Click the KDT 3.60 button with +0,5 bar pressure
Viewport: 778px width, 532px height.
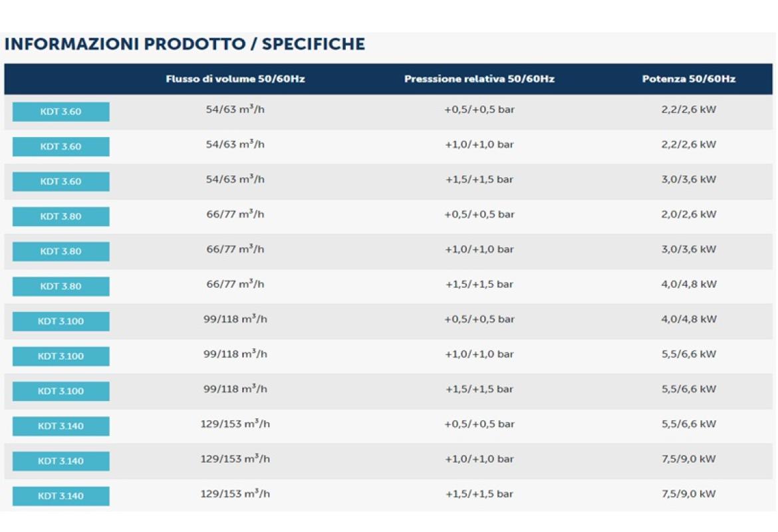tap(61, 112)
